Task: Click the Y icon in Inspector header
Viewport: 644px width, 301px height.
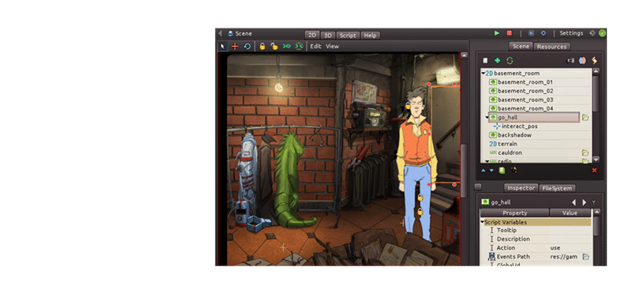Action: 593,202
